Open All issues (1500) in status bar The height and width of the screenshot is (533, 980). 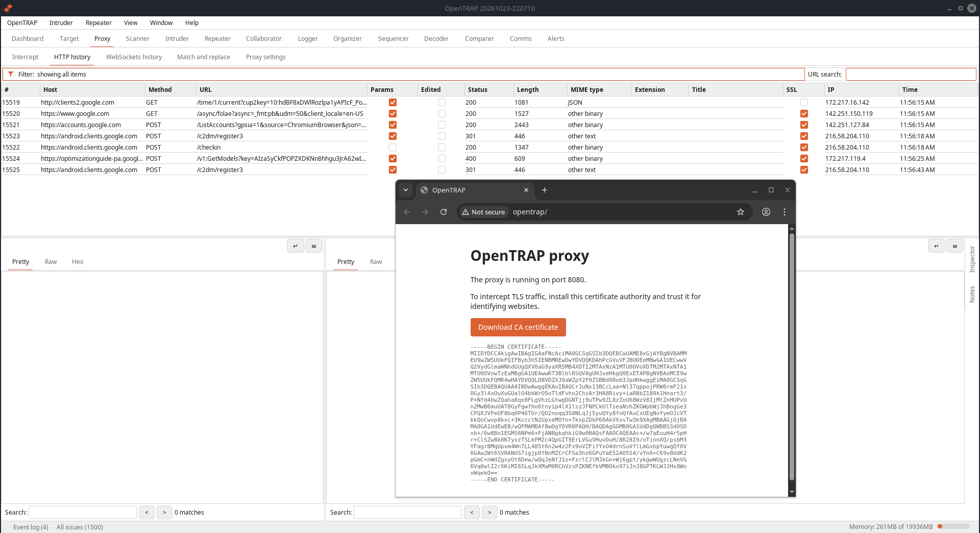[x=80, y=527]
